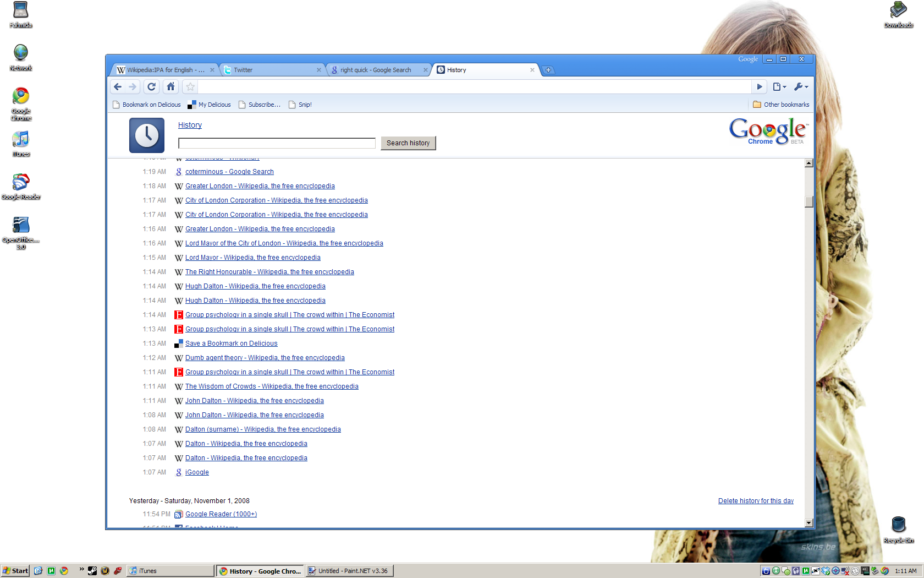Click the large clock History icon

coord(147,135)
